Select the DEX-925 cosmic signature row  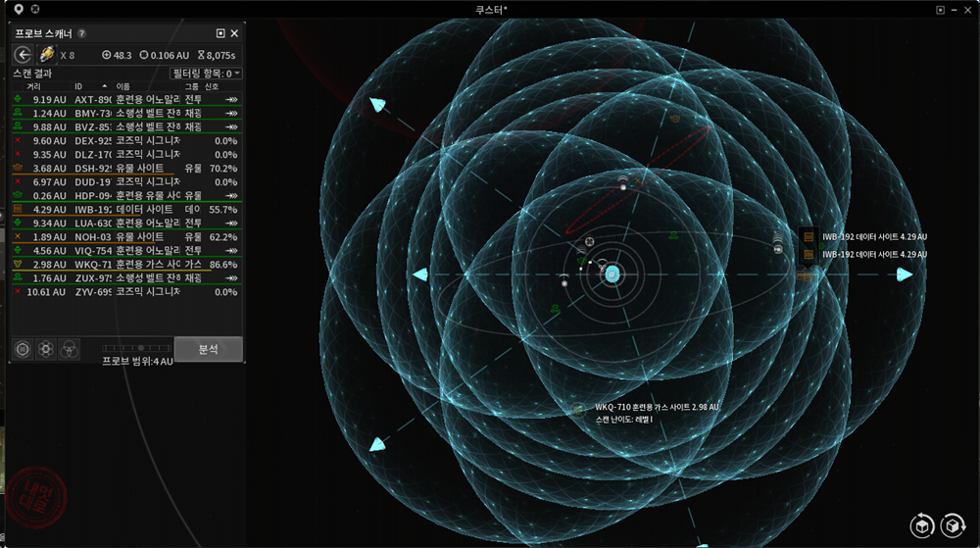click(x=126, y=140)
